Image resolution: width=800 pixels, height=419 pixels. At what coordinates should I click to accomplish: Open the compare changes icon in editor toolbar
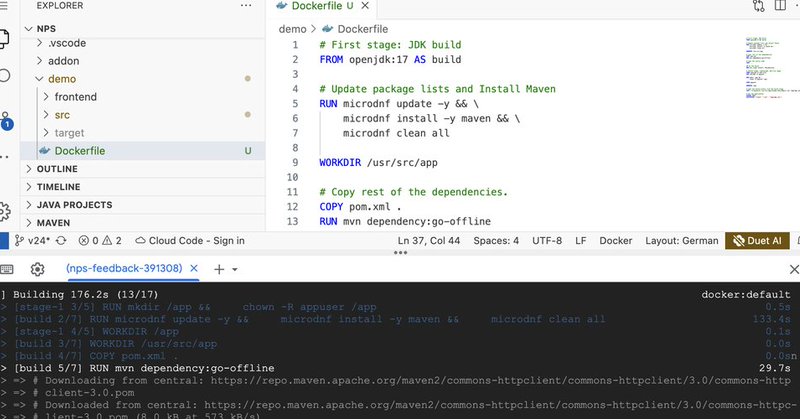[x=759, y=6]
